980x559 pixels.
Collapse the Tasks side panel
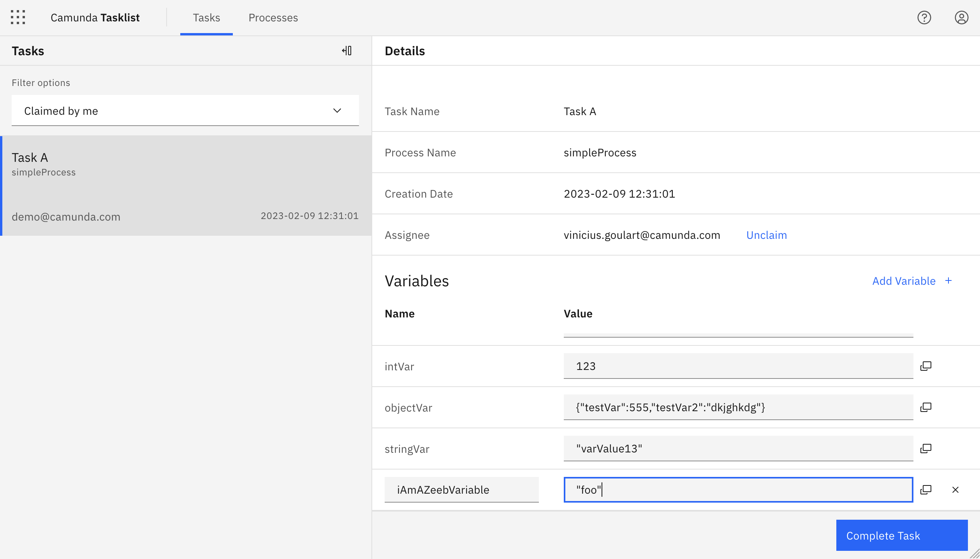[x=347, y=51]
